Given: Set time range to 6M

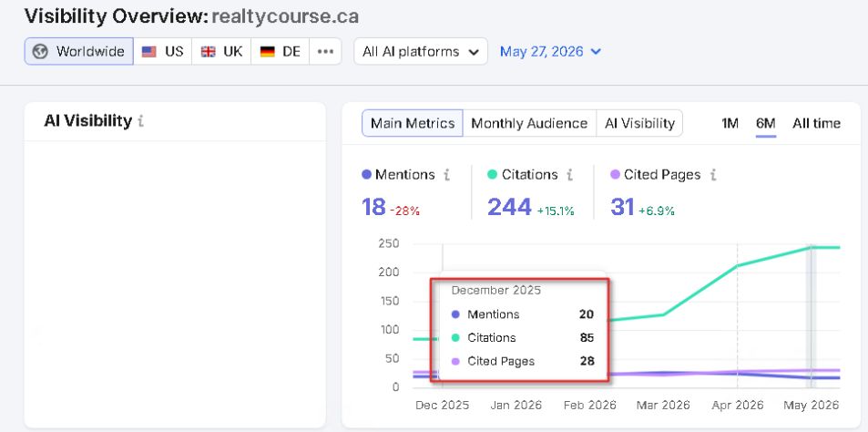Looking at the screenshot, I should 766,123.
